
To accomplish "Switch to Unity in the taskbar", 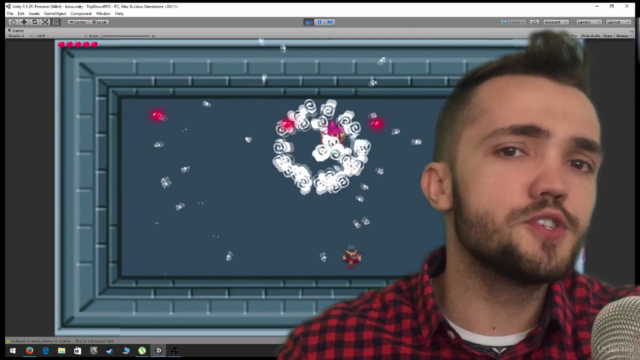I will pyautogui.click(x=158, y=351).
